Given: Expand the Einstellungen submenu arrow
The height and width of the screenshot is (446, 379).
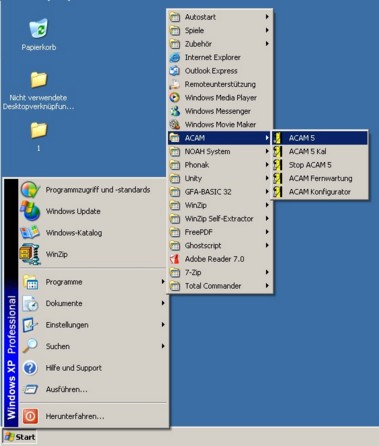Looking at the screenshot, I should tap(163, 325).
